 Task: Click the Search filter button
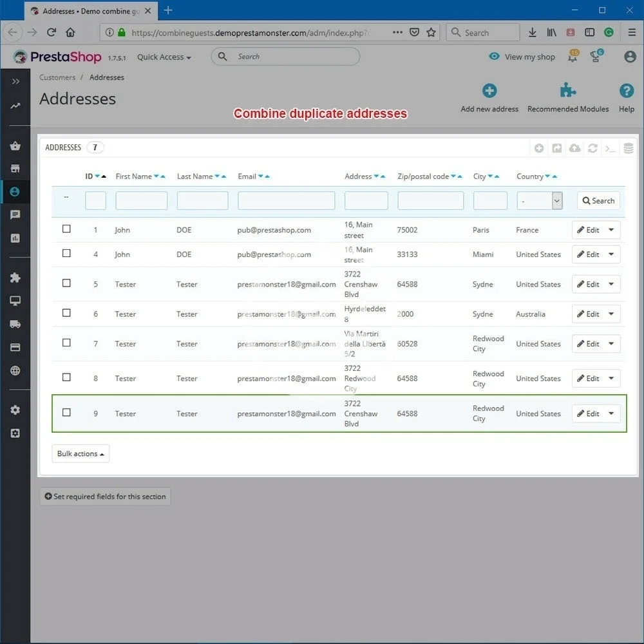598,201
